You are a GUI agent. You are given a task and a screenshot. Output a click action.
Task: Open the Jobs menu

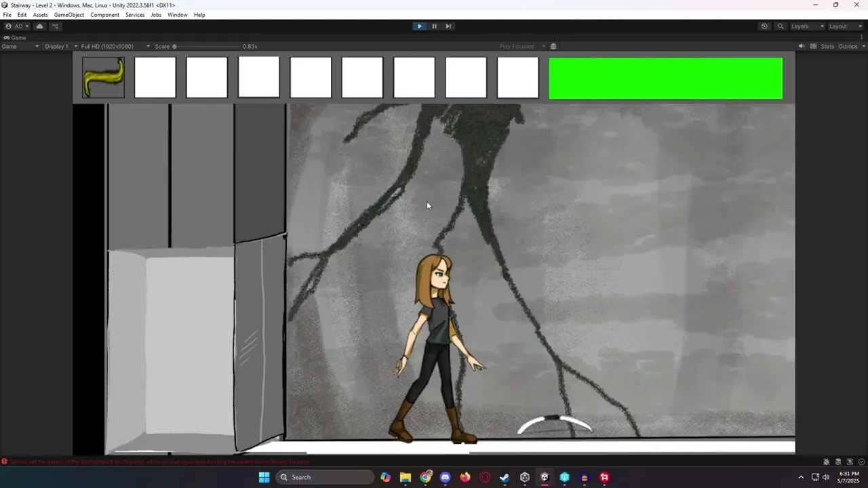pyautogui.click(x=156, y=15)
